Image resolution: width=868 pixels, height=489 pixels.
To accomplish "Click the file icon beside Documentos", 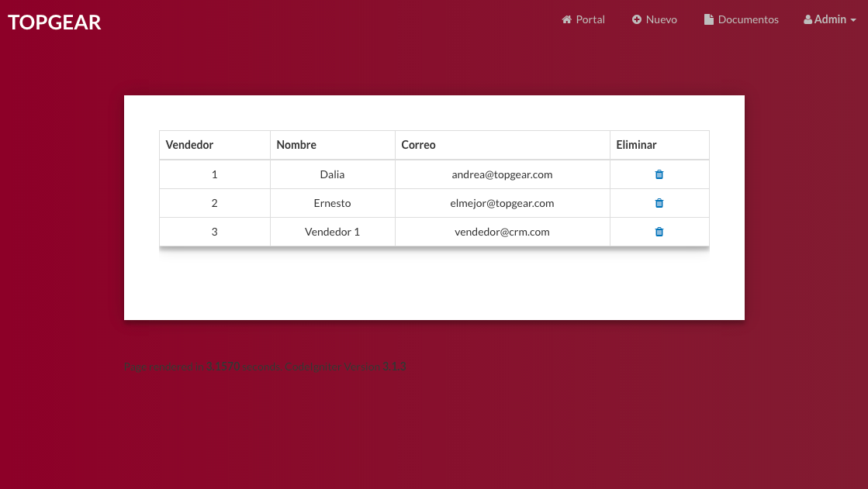I will point(708,19).
